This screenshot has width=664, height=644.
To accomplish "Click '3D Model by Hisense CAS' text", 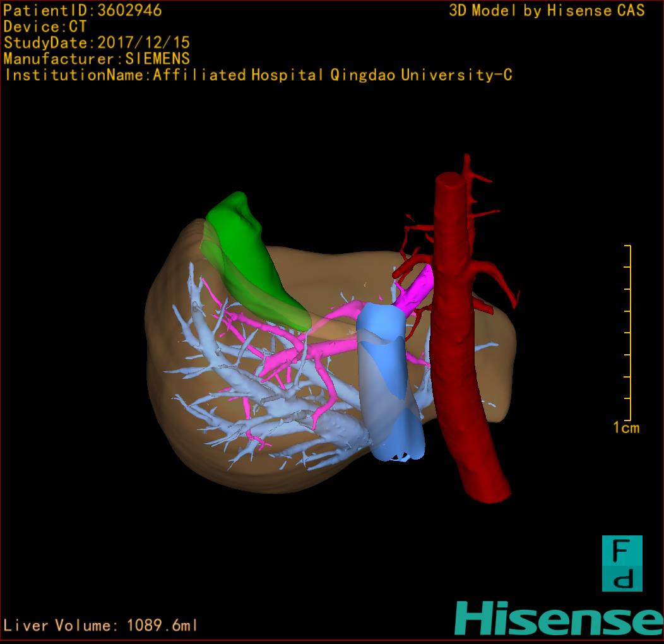I will coord(547,10).
